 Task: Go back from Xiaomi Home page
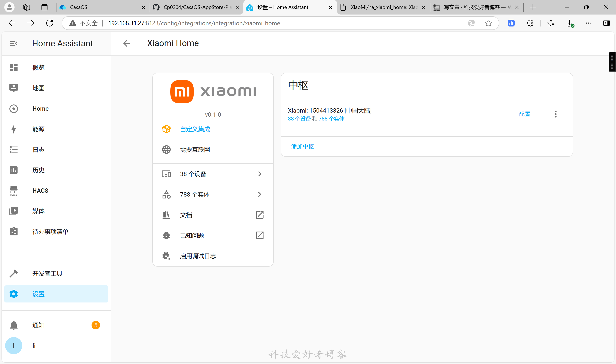[x=127, y=43]
